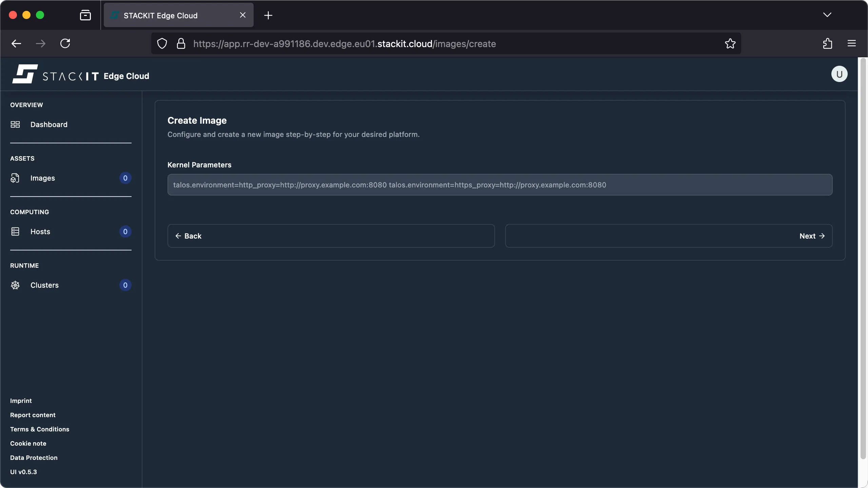This screenshot has height=488, width=868.
Task: Open the Dashboard from the sidebar
Action: (48, 124)
